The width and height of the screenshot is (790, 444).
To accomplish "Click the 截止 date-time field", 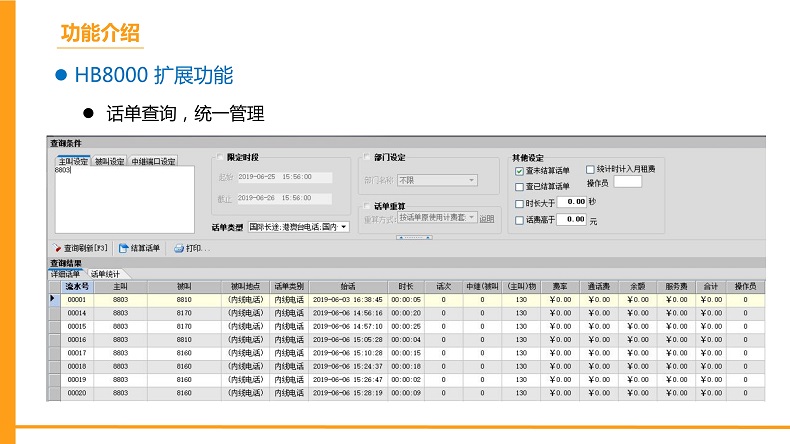I will pyautogui.click(x=284, y=198).
